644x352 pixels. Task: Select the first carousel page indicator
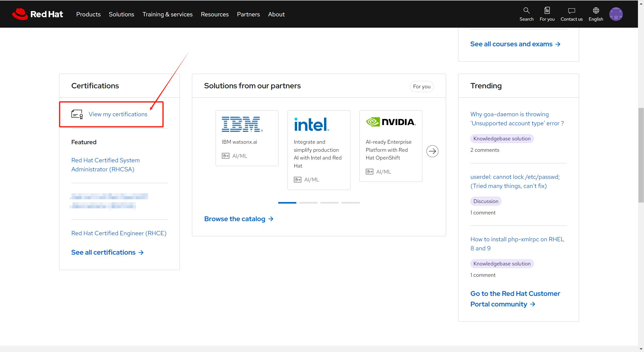coord(287,203)
